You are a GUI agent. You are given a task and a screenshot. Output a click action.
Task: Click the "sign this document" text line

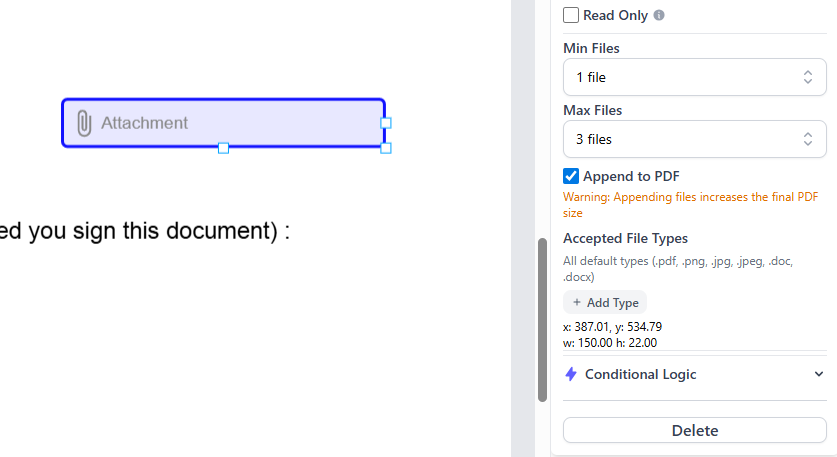(x=145, y=231)
